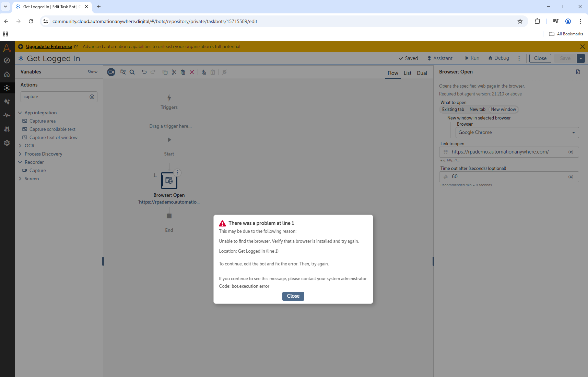This screenshot has width=588, height=377.
Task: Click the paste clipboard icon
Action: (x=183, y=72)
